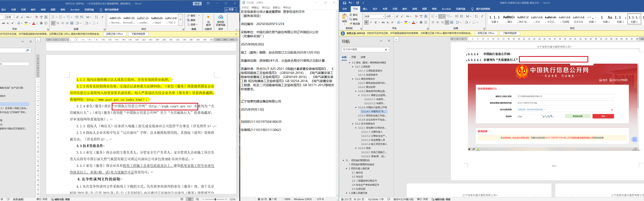Toggle justify alignment in right Word

coord(447,22)
